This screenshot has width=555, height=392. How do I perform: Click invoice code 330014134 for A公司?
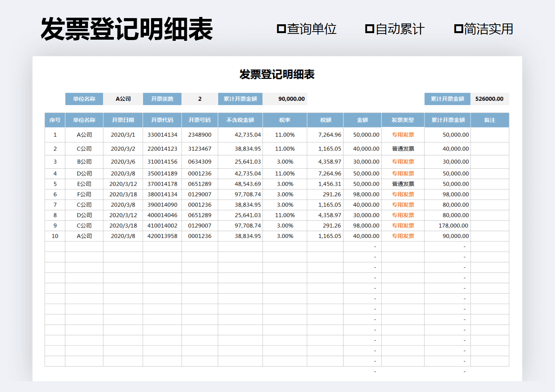coord(162,135)
